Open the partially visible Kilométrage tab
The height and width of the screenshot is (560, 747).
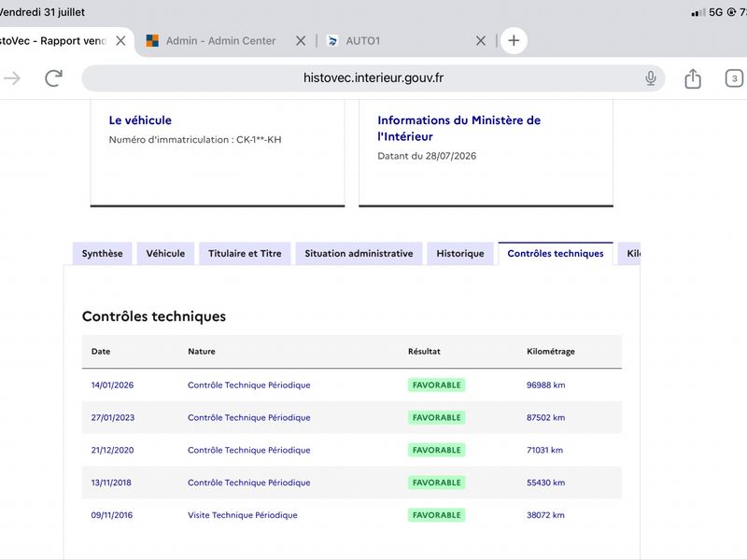point(629,253)
